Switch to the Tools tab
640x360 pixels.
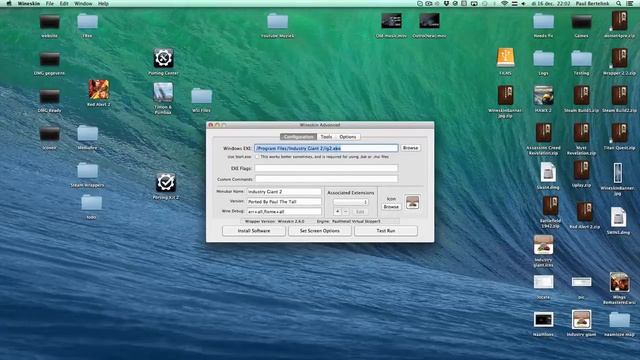[326, 137]
